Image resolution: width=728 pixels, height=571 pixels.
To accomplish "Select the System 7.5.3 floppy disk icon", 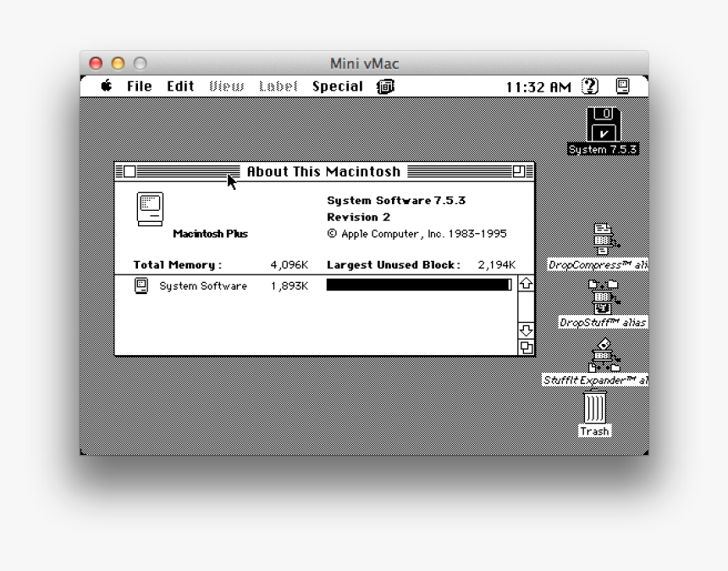I will (x=603, y=124).
